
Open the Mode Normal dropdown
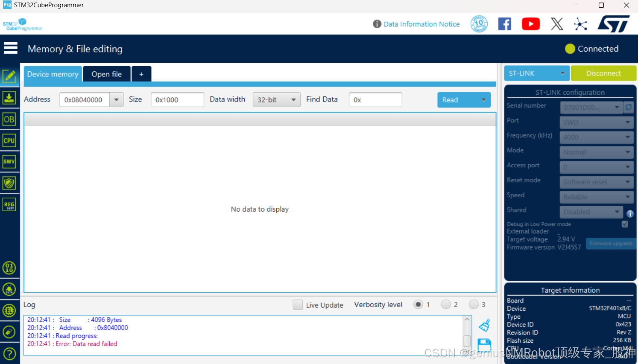point(597,152)
